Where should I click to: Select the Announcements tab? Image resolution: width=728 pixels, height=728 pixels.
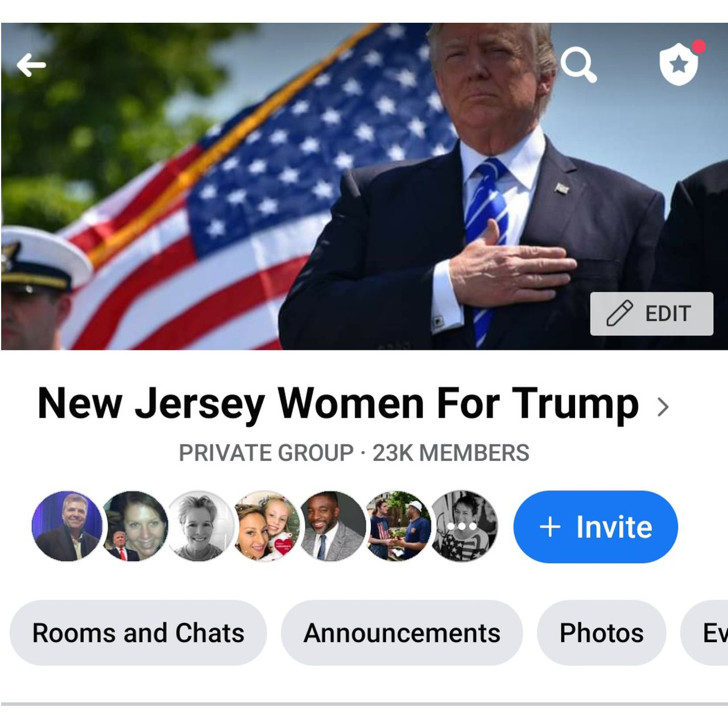402,633
